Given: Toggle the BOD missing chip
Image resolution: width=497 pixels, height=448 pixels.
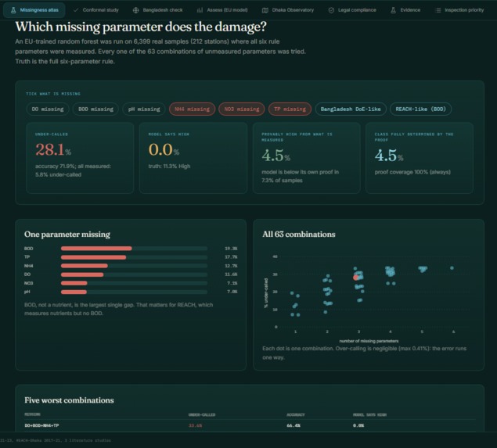Looking at the screenshot, I should (x=95, y=109).
